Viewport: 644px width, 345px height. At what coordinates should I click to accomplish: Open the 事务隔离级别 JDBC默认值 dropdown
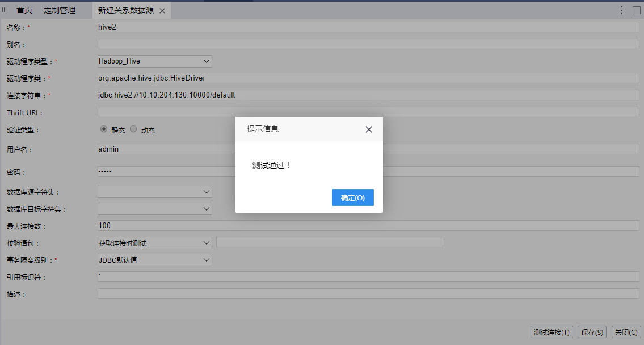(155, 260)
